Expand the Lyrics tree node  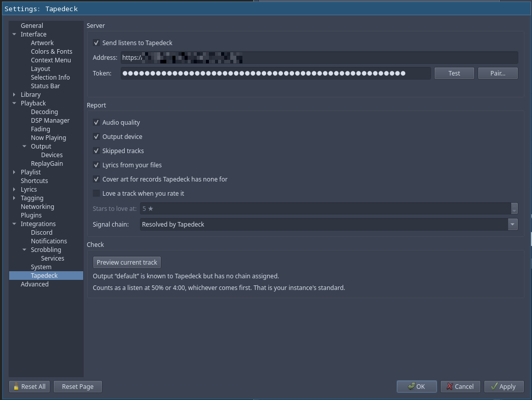click(14, 189)
